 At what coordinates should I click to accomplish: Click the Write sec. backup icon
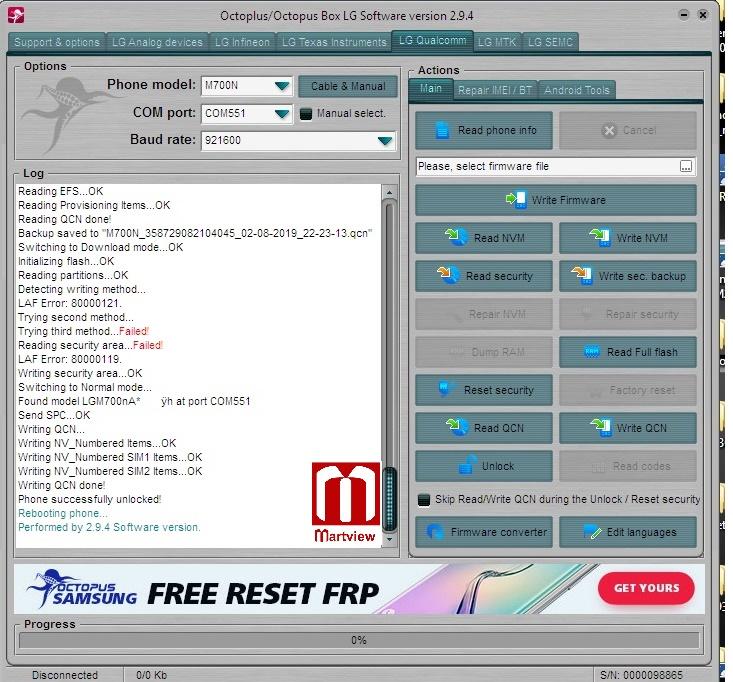point(582,275)
